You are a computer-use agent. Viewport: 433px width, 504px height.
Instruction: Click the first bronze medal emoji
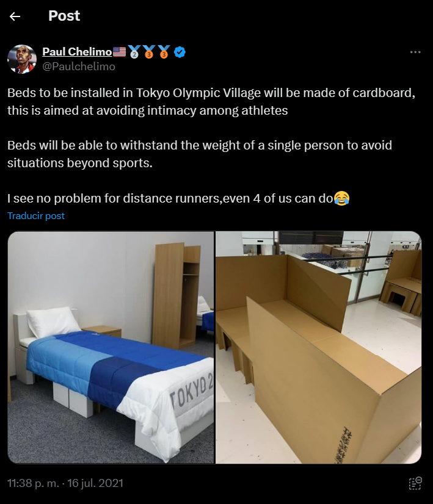click(148, 52)
